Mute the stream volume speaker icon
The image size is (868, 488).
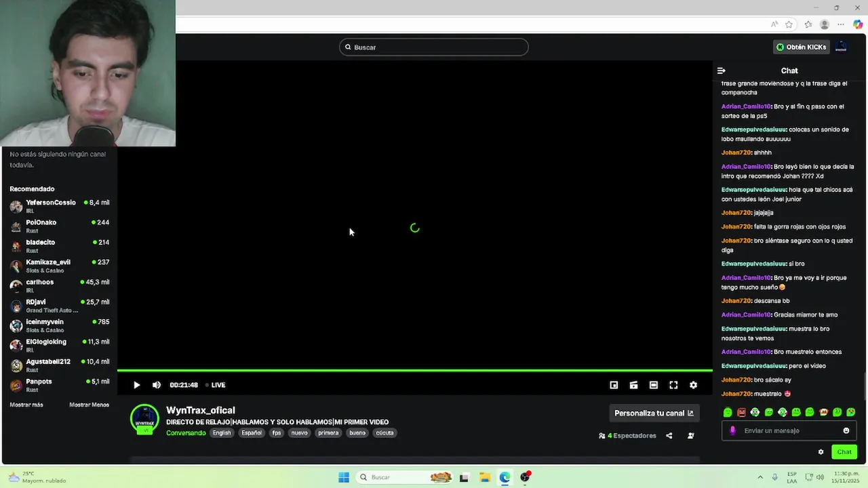coord(157,385)
